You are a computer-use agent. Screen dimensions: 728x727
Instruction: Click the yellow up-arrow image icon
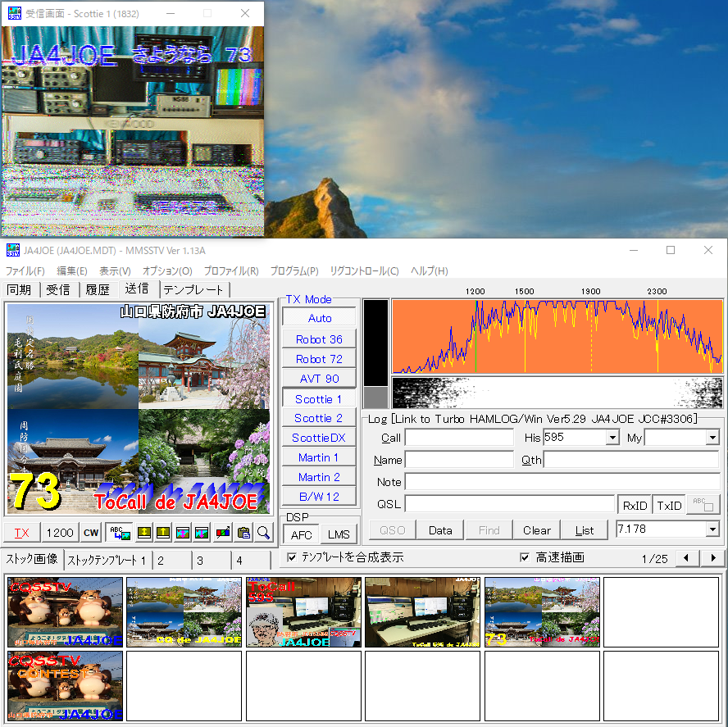pos(163,533)
